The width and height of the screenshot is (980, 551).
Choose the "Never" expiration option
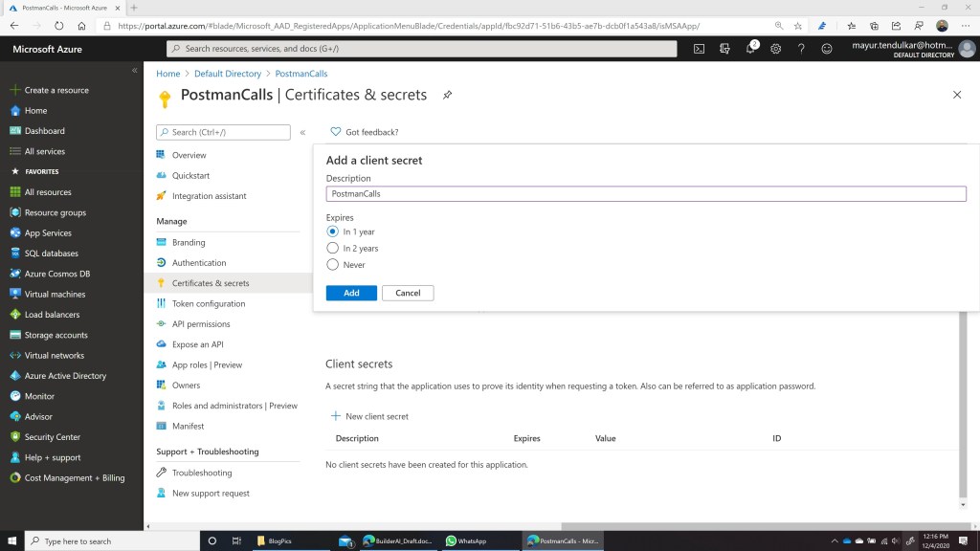(x=333, y=265)
